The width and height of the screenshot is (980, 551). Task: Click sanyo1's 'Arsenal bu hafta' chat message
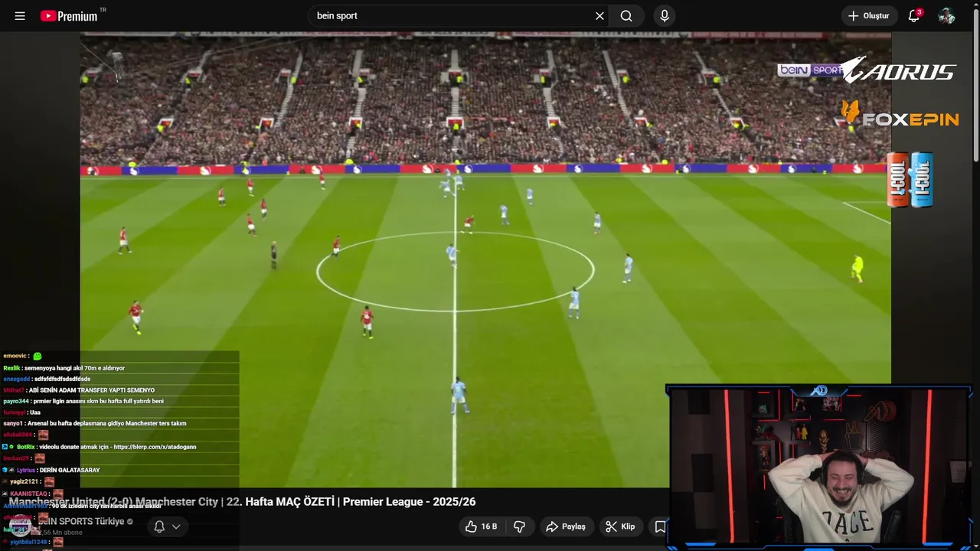click(x=95, y=423)
